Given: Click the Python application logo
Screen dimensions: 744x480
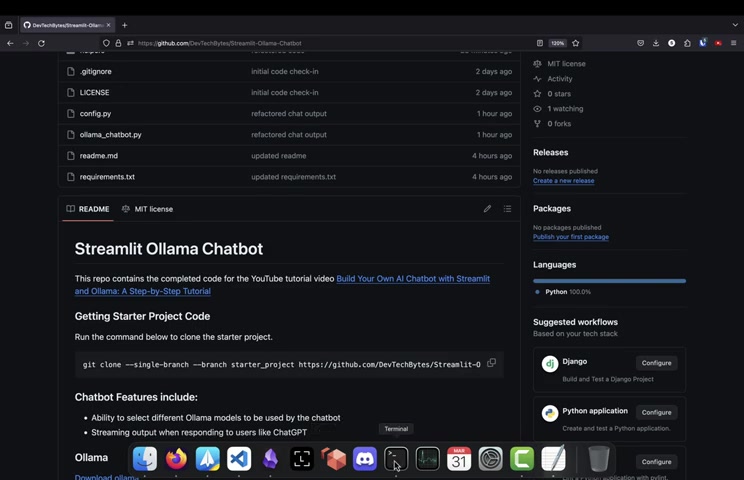Looking at the screenshot, I should (x=550, y=414).
